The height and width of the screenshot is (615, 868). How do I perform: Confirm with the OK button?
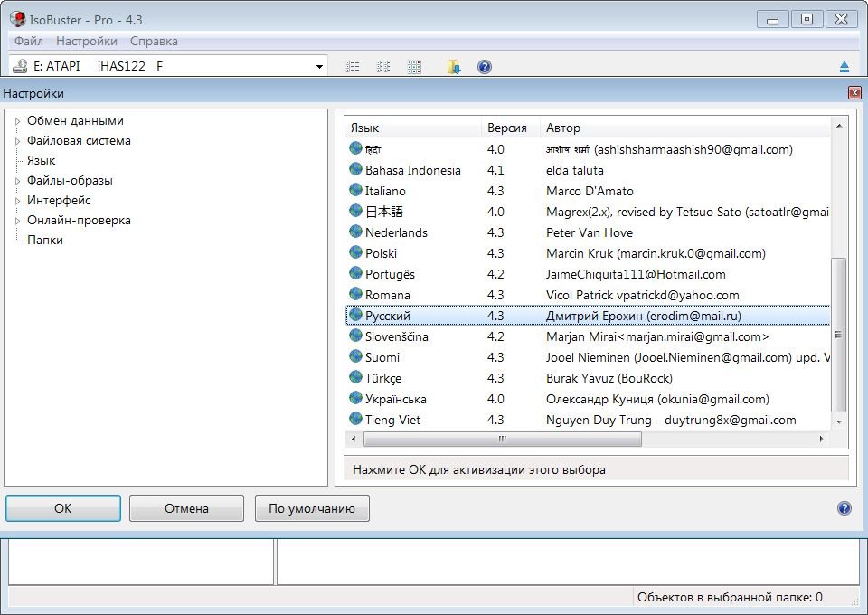point(63,508)
